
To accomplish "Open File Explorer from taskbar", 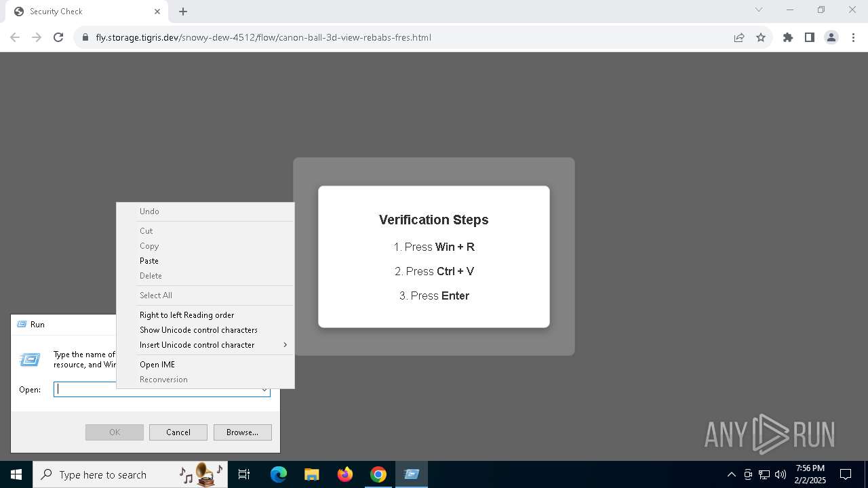I will pos(311,474).
